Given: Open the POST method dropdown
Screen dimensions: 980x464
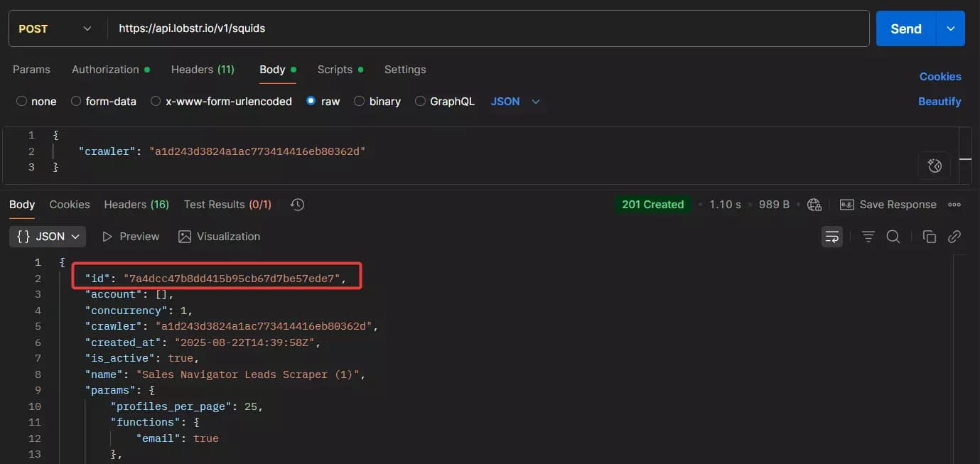Looking at the screenshot, I should (87, 28).
